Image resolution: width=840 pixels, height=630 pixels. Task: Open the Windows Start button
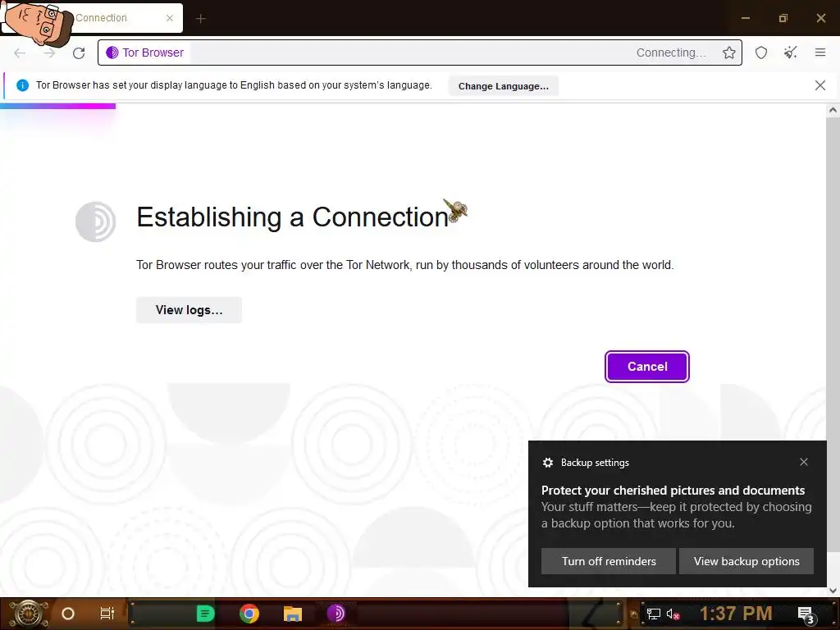29,614
